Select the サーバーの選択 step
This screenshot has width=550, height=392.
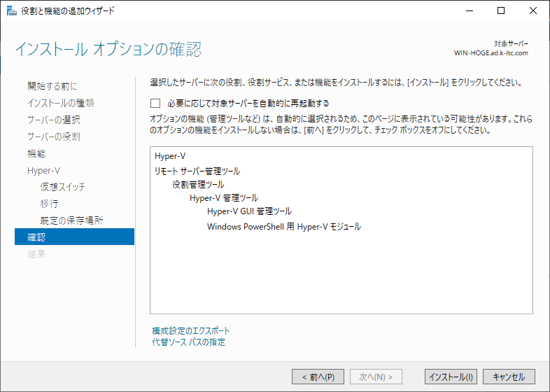(54, 120)
